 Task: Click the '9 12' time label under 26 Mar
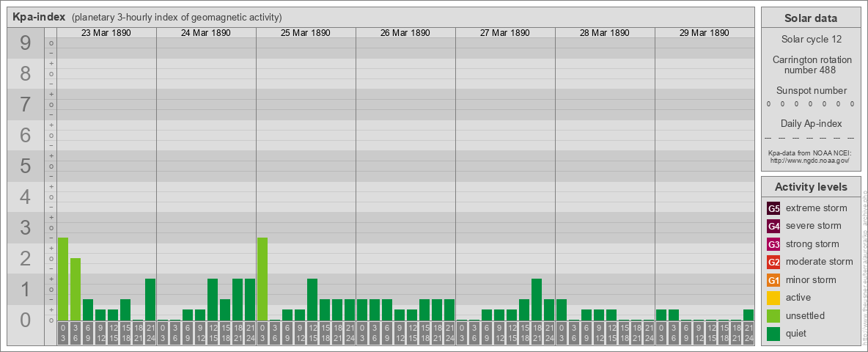pos(399,334)
